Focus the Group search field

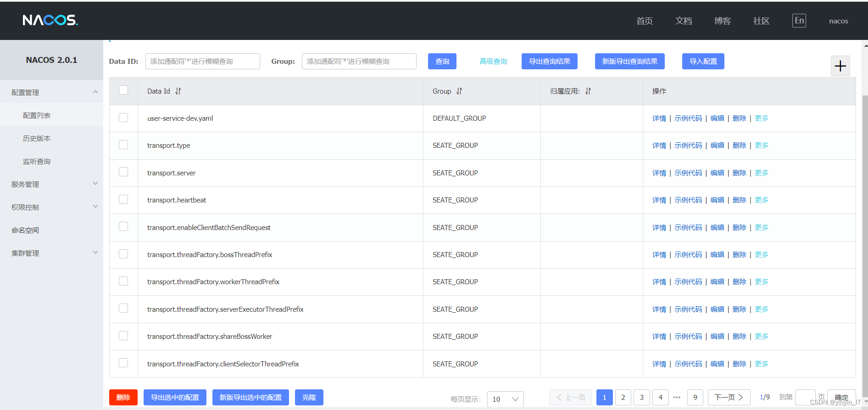(x=359, y=62)
